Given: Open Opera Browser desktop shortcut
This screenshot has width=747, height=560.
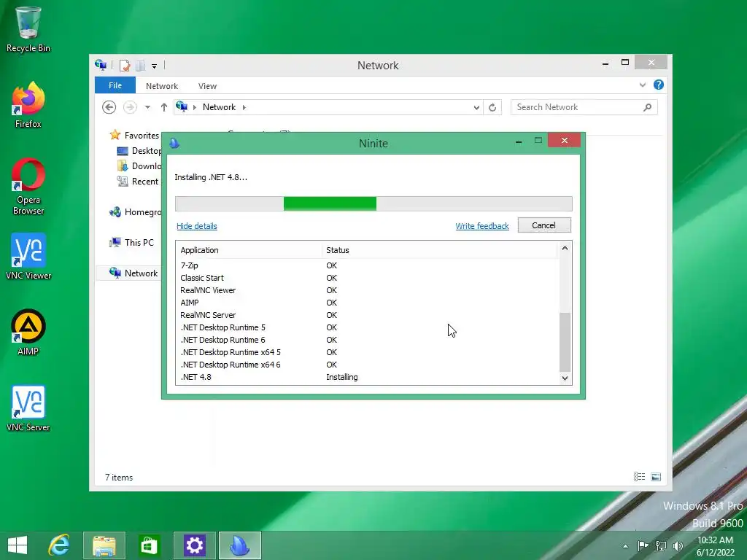Looking at the screenshot, I should pyautogui.click(x=28, y=186).
